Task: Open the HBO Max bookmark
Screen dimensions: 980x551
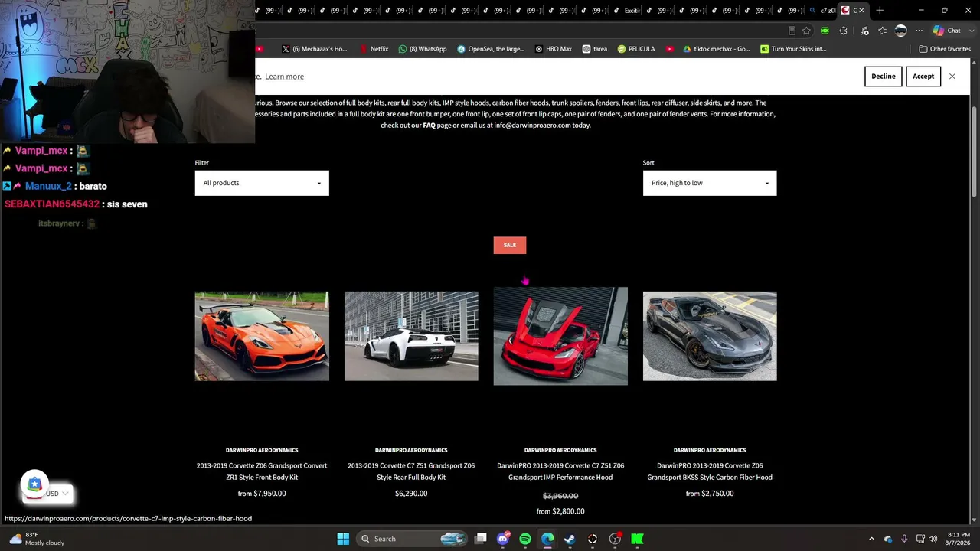Action: tap(554, 49)
